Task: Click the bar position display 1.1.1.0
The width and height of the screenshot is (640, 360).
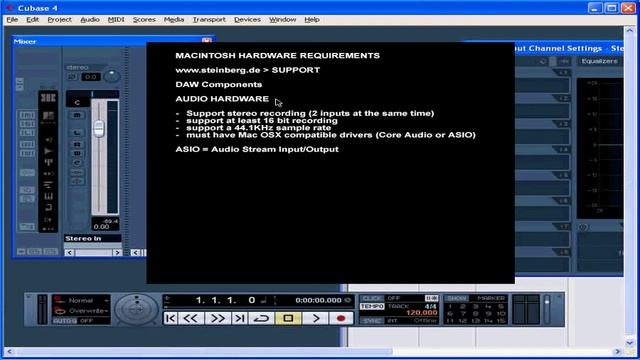Action: 225,300
